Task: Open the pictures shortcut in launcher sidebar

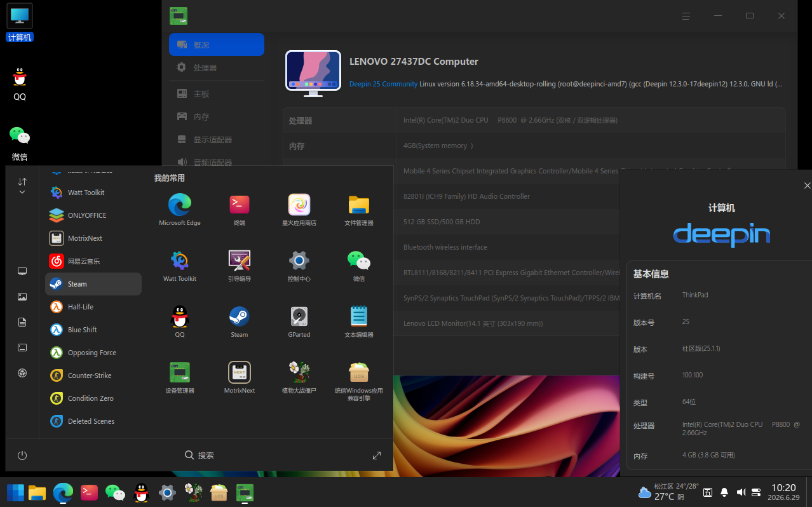Action: point(22,297)
